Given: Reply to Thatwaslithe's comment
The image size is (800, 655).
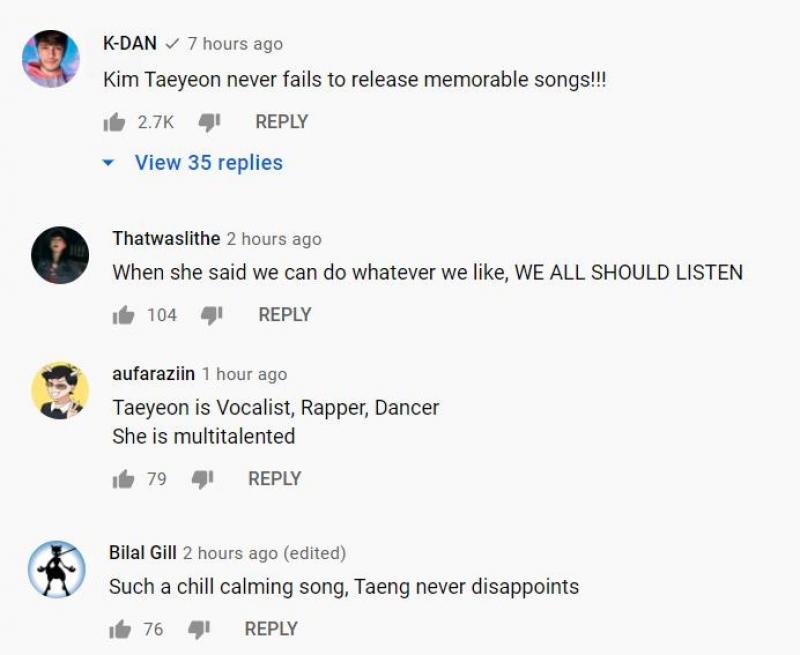Looking at the screenshot, I should point(285,315).
